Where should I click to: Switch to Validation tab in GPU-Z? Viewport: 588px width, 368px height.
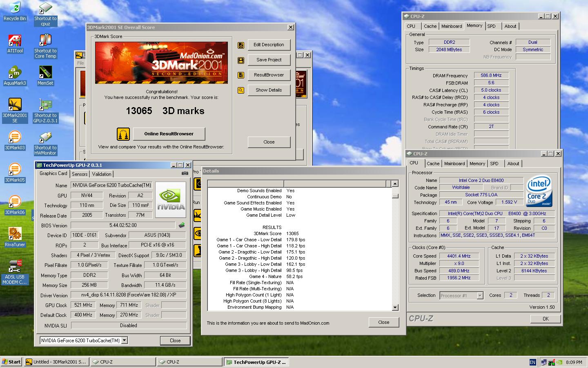pos(102,174)
